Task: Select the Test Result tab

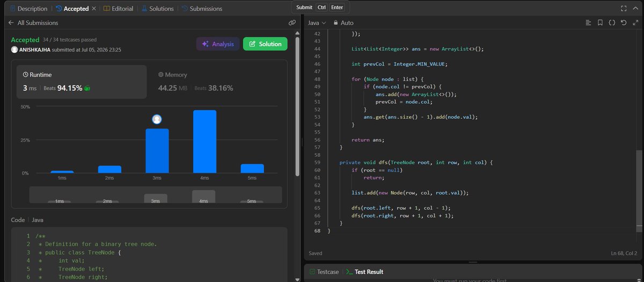Action: click(x=364, y=272)
